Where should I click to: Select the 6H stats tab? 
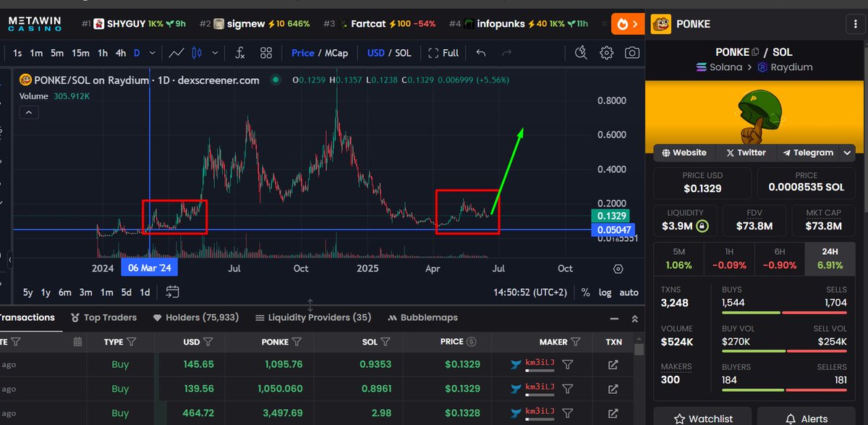tap(779, 259)
